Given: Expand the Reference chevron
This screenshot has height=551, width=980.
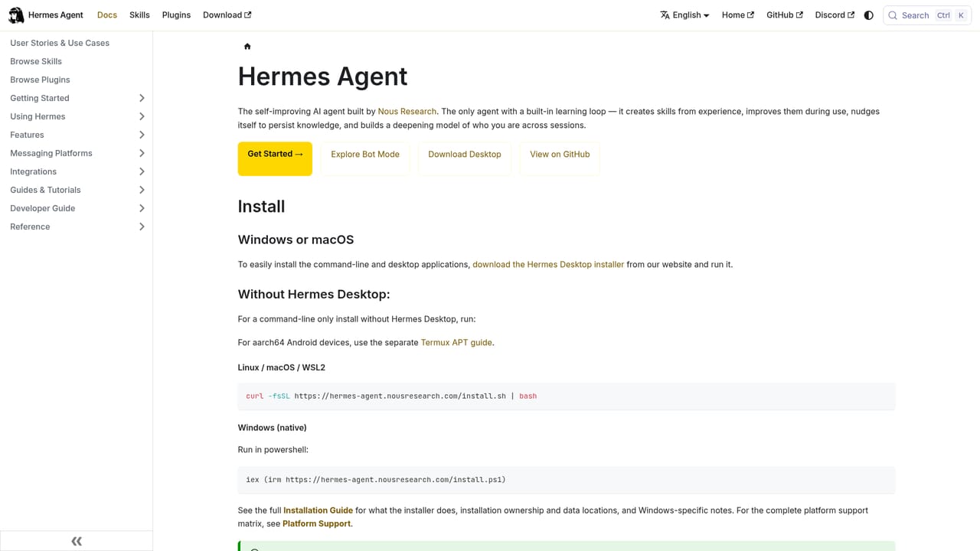Looking at the screenshot, I should click(142, 227).
